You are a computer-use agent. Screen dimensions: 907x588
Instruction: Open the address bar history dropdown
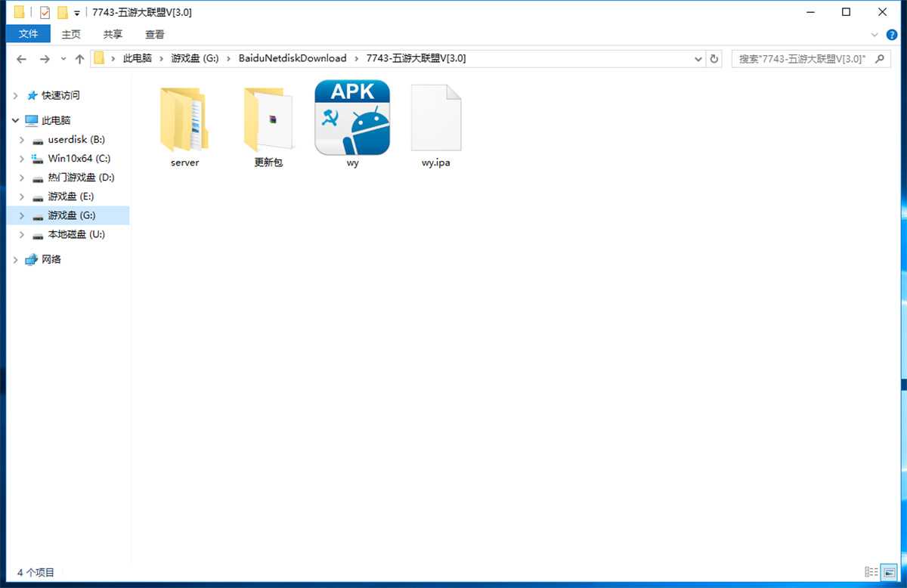coord(698,59)
